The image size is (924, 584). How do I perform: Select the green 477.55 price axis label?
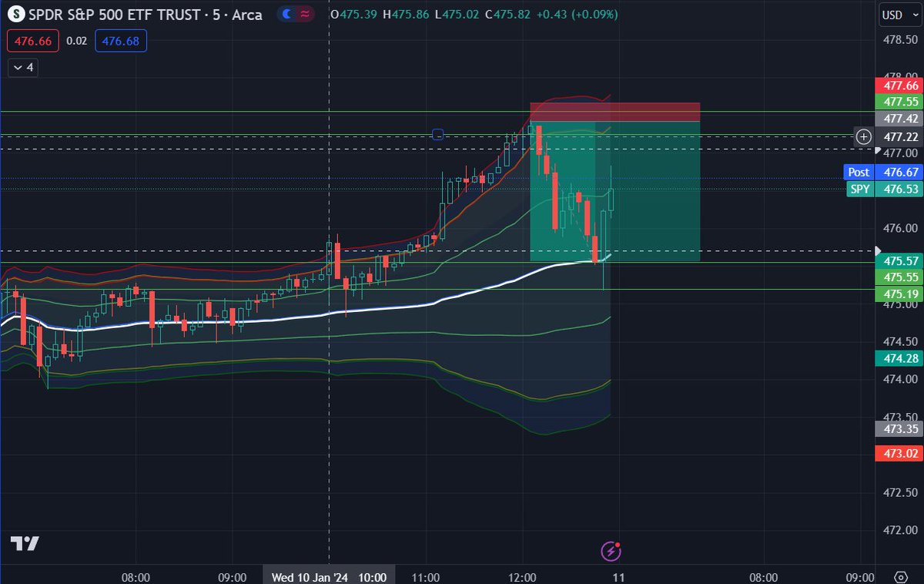(x=899, y=102)
